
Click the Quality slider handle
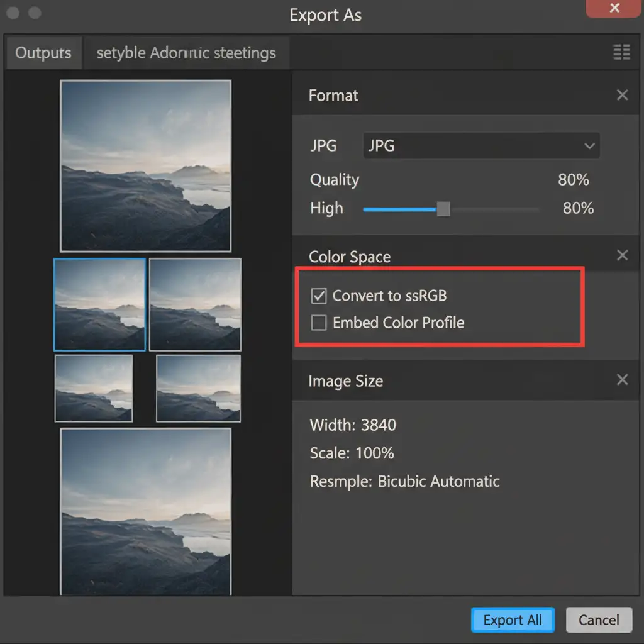coord(443,209)
